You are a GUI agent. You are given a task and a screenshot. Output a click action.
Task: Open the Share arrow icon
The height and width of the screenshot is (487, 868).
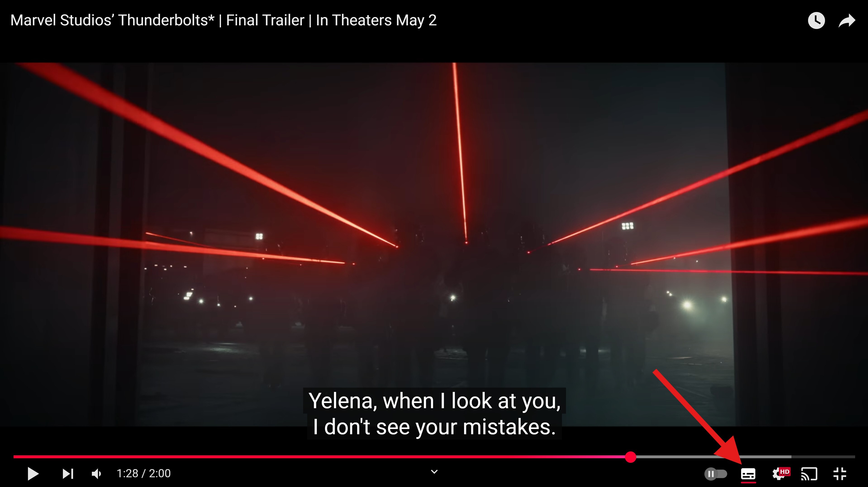tap(847, 21)
